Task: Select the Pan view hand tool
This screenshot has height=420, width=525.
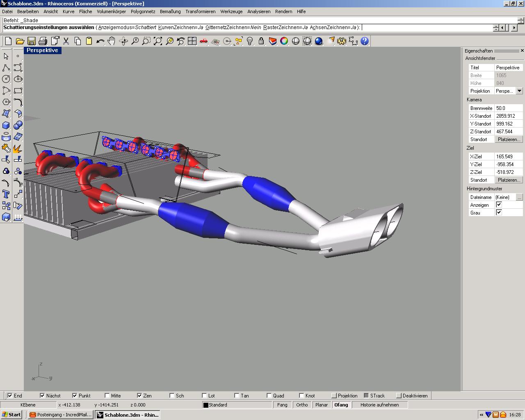Action: 112,41
